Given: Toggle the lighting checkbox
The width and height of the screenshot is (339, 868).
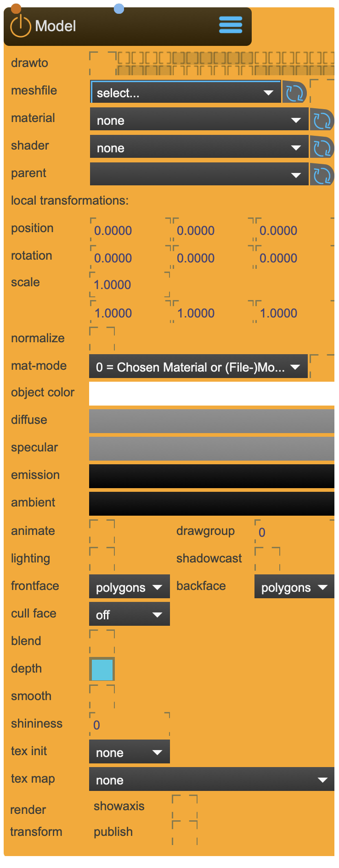Looking at the screenshot, I should [102, 559].
